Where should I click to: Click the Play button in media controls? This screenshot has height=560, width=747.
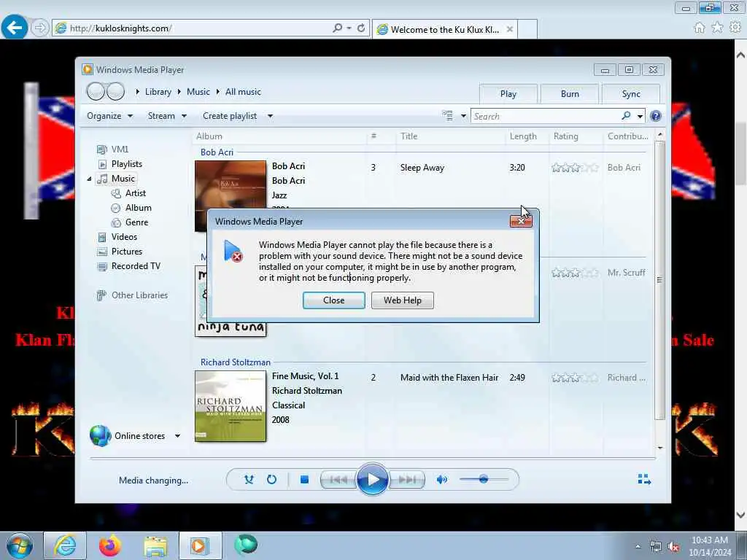point(372,479)
